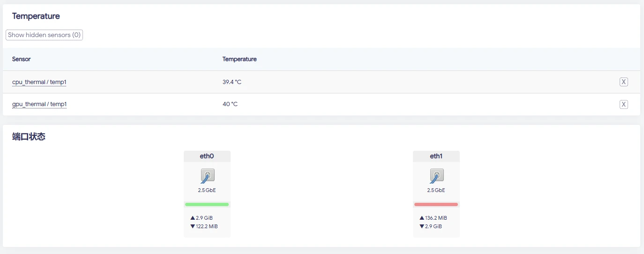Open the gpu_thermal / temp1 sensor name

pyautogui.click(x=39, y=104)
